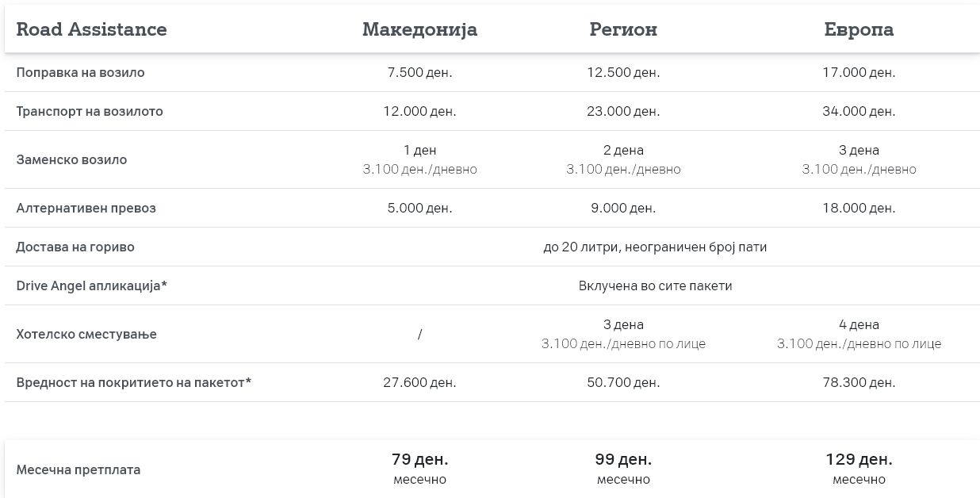Select the Регион column header

(623, 29)
